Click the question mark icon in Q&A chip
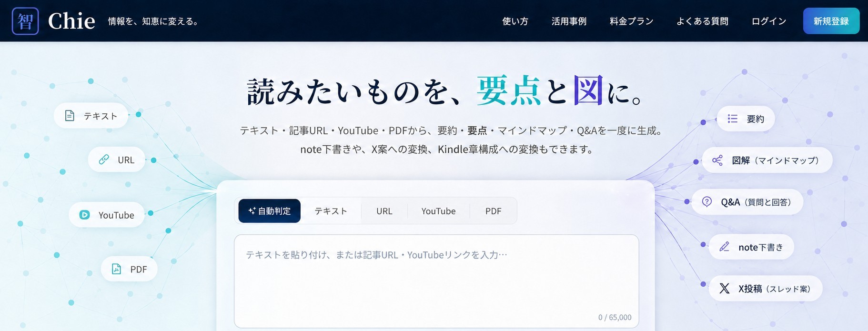The height and width of the screenshot is (331, 868). coord(707,202)
